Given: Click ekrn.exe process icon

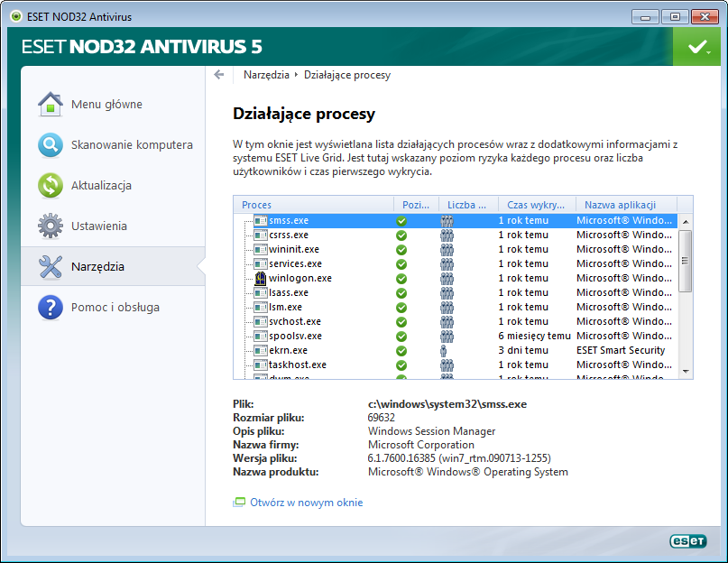Looking at the screenshot, I should (x=261, y=350).
